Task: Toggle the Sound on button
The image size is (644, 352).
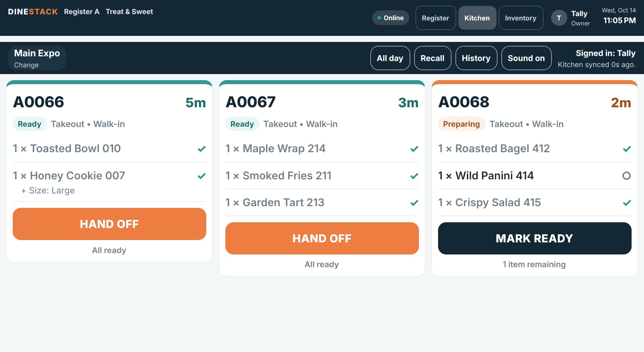Action: point(526,58)
